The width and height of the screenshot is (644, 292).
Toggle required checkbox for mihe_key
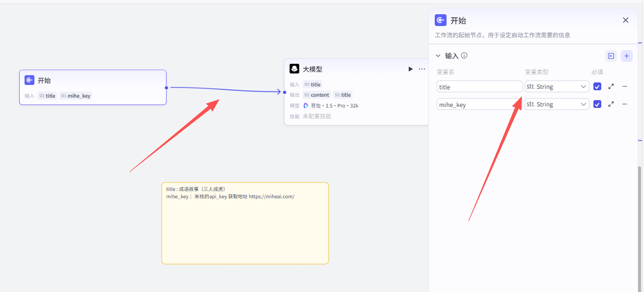tap(597, 104)
